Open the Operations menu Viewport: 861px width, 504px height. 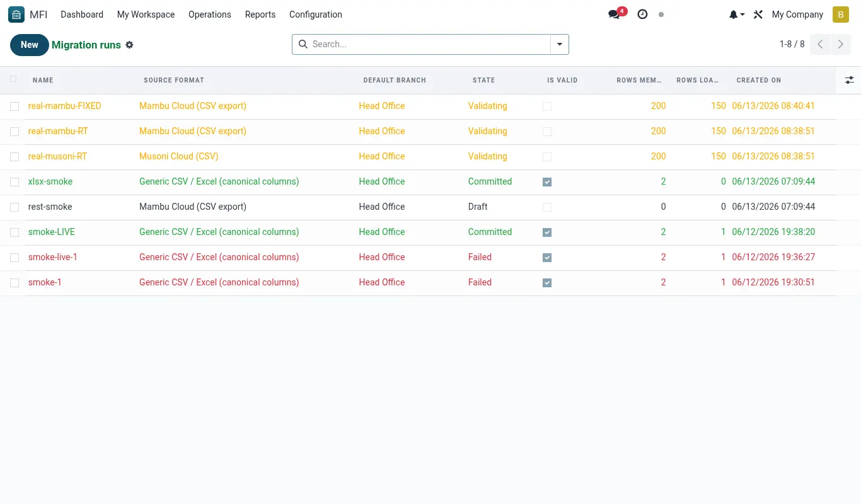pyautogui.click(x=210, y=14)
